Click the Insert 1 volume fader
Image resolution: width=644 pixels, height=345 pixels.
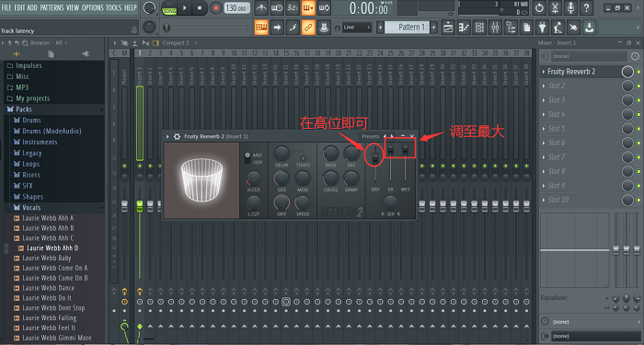(140, 207)
